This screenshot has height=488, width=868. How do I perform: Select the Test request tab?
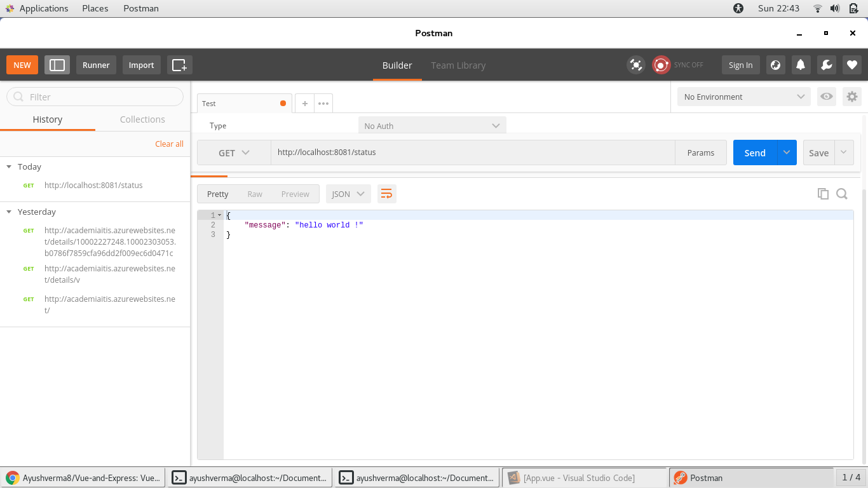[x=245, y=104]
